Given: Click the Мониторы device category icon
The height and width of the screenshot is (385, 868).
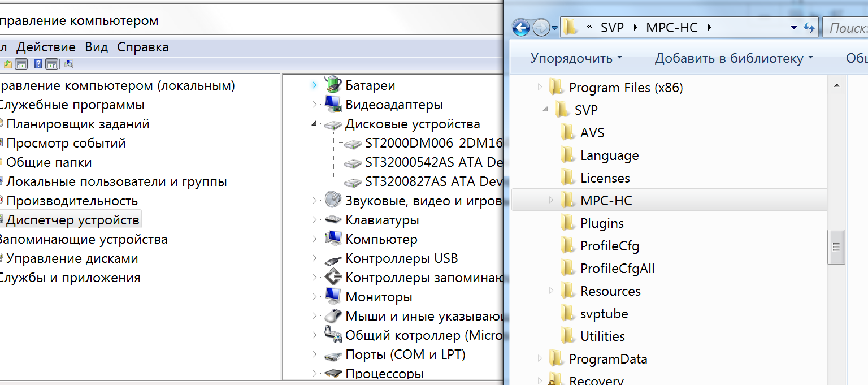Looking at the screenshot, I should pyautogui.click(x=333, y=296).
